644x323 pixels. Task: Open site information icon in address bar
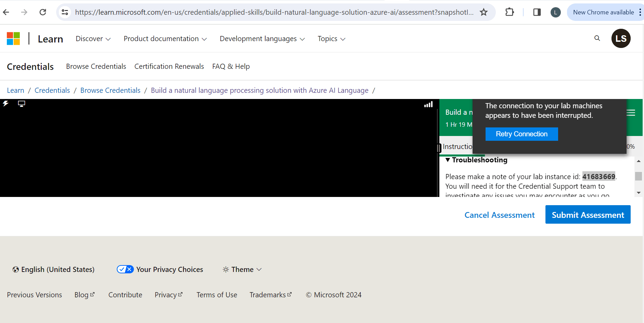pos(65,12)
